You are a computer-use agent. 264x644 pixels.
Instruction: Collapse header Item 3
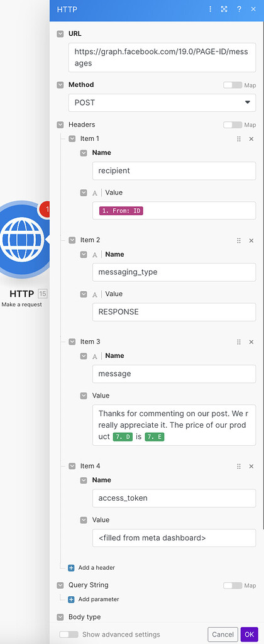pyautogui.click(x=72, y=341)
